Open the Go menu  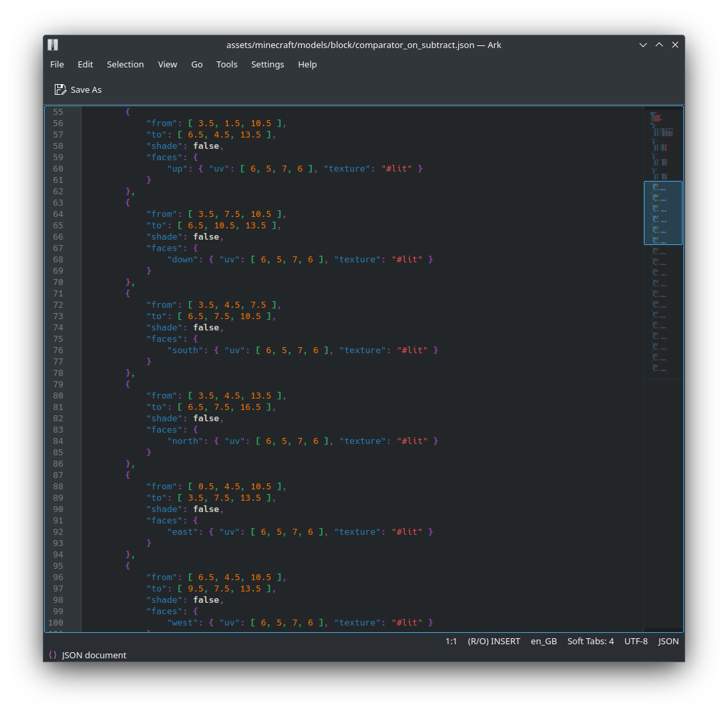[x=197, y=65]
